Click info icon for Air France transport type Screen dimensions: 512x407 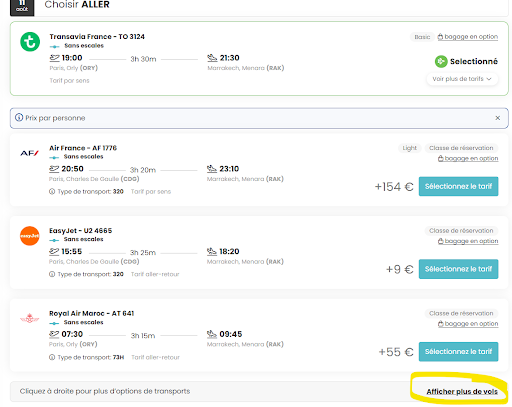click(52, 192)
